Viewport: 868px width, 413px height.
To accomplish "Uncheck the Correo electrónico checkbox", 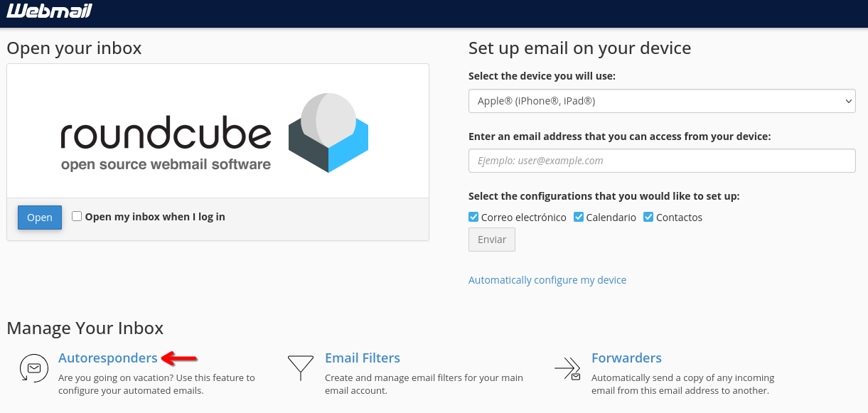I will pos(473,217).
